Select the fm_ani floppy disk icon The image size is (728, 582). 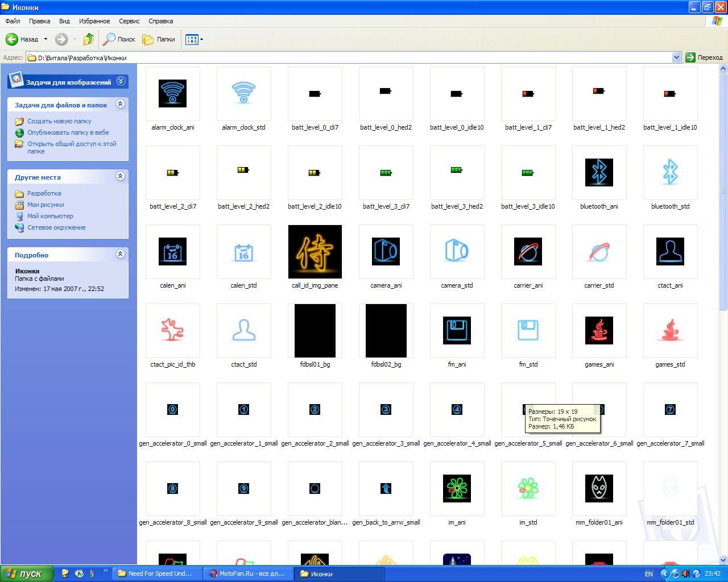tap(457, 331)
